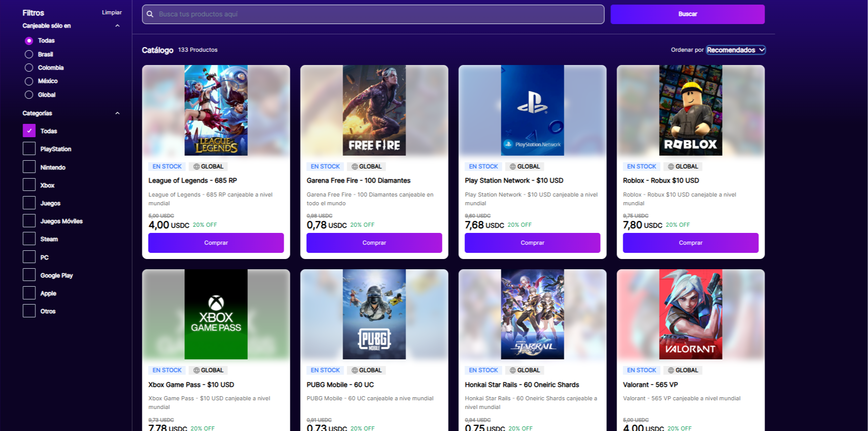Click title Valorant - 565 VP
Image resolution: width=868 pixels, height=431 pixels.
point(650,384)
